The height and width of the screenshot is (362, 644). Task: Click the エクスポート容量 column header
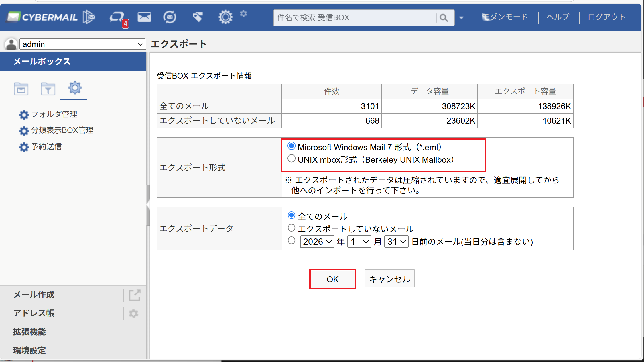tap(525, 91)
